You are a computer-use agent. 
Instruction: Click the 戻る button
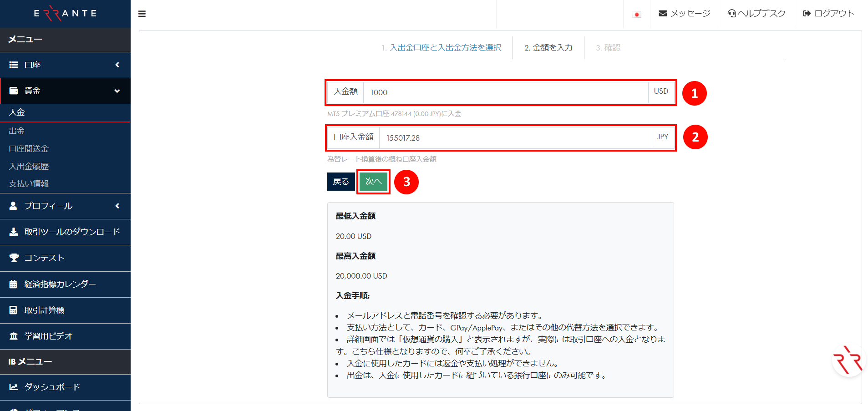pos(340,181)
